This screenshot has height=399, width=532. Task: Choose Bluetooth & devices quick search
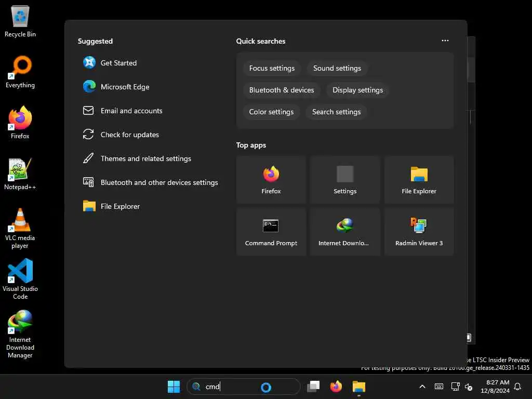282,90
